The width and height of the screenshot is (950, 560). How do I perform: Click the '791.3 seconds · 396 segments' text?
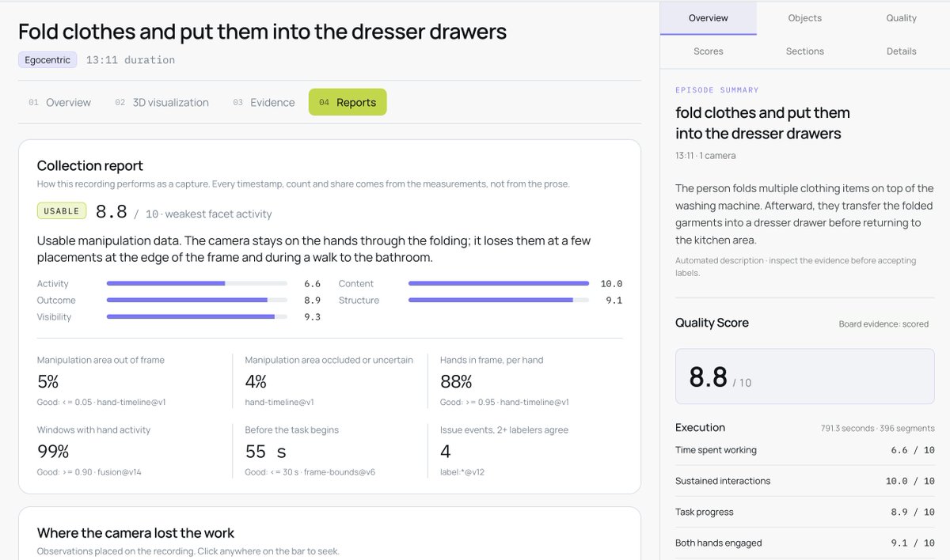point(877,429)
